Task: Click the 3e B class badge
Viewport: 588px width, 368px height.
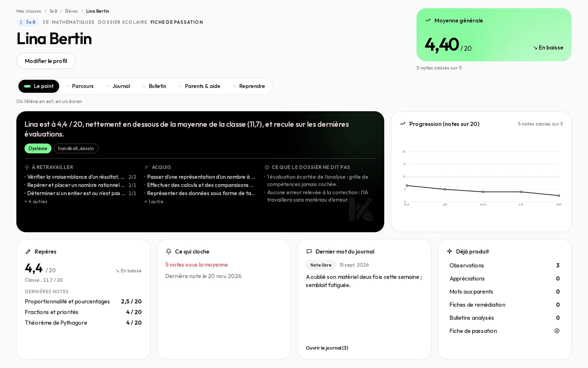Action: (x=28, y=22)
